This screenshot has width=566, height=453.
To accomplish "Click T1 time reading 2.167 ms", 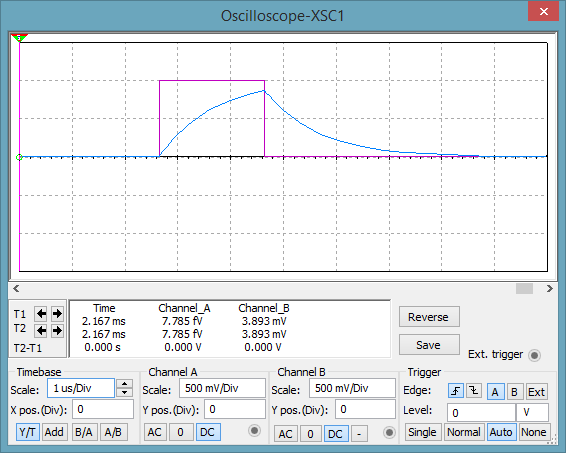I will click(x=104, y=321).
